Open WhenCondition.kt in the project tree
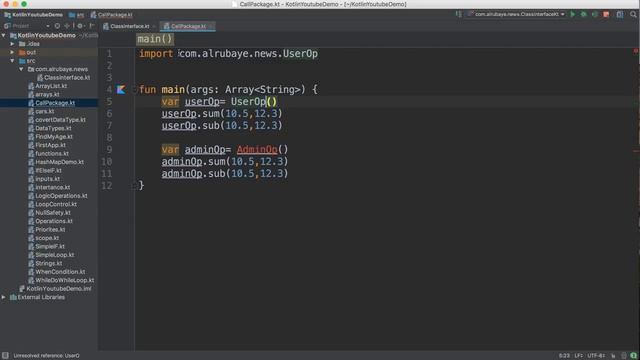640x360 pixels. (x=57, y=272)
